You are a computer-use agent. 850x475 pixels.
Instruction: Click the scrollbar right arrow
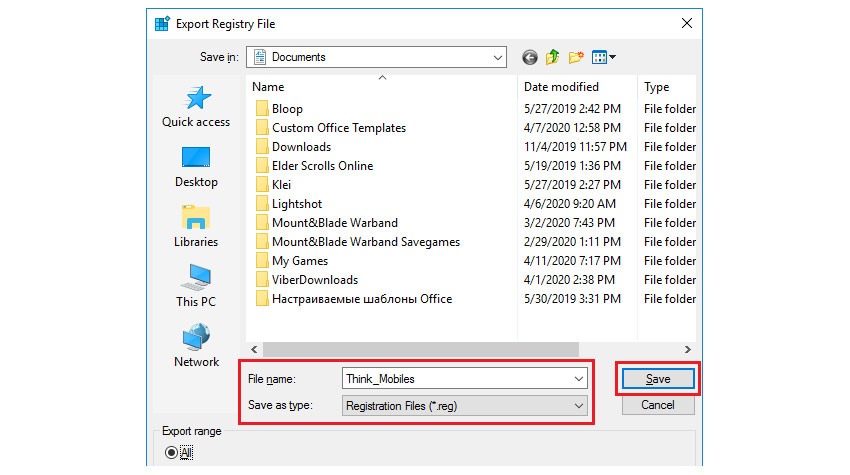coord(687,350)
